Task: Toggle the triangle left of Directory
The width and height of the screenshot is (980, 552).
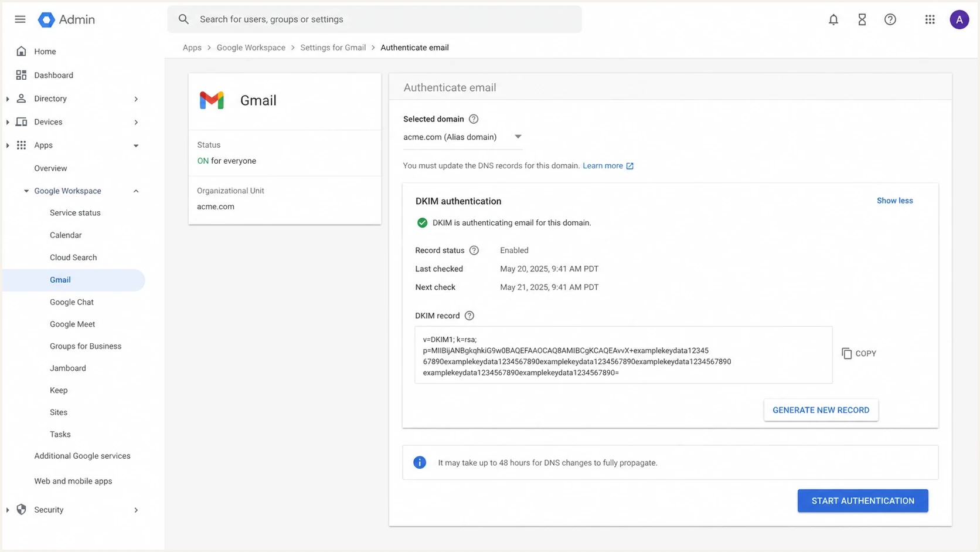Action: (8, 99)
